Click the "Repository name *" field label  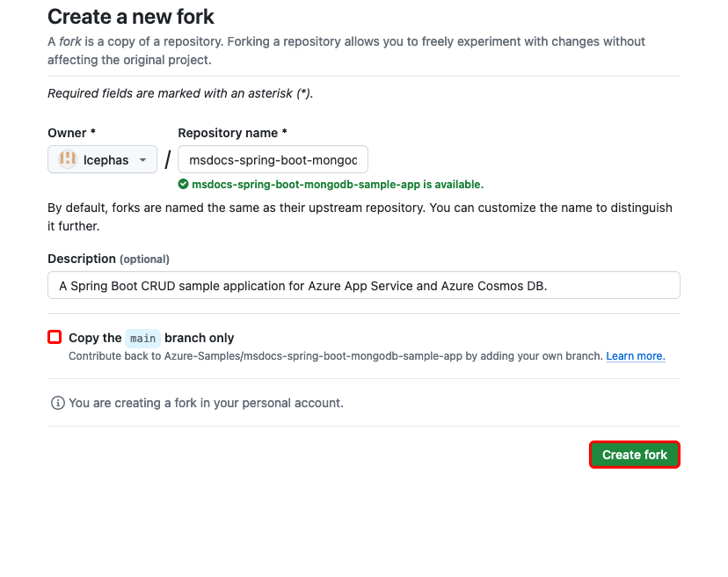[233, 133]
